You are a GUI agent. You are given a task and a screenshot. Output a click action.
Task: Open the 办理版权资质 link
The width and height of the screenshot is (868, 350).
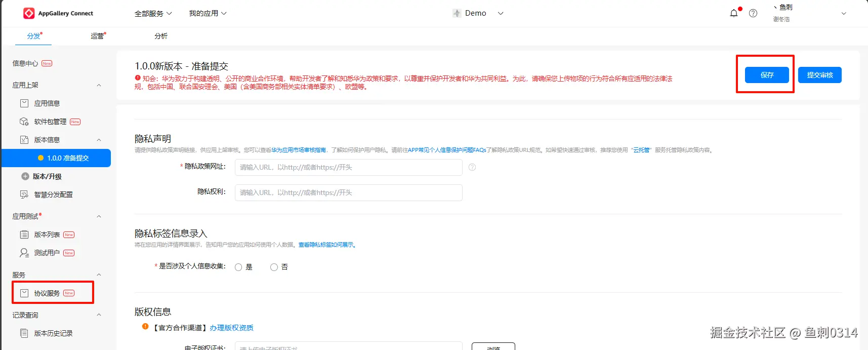pyautogui.click(x=231, y=328)
